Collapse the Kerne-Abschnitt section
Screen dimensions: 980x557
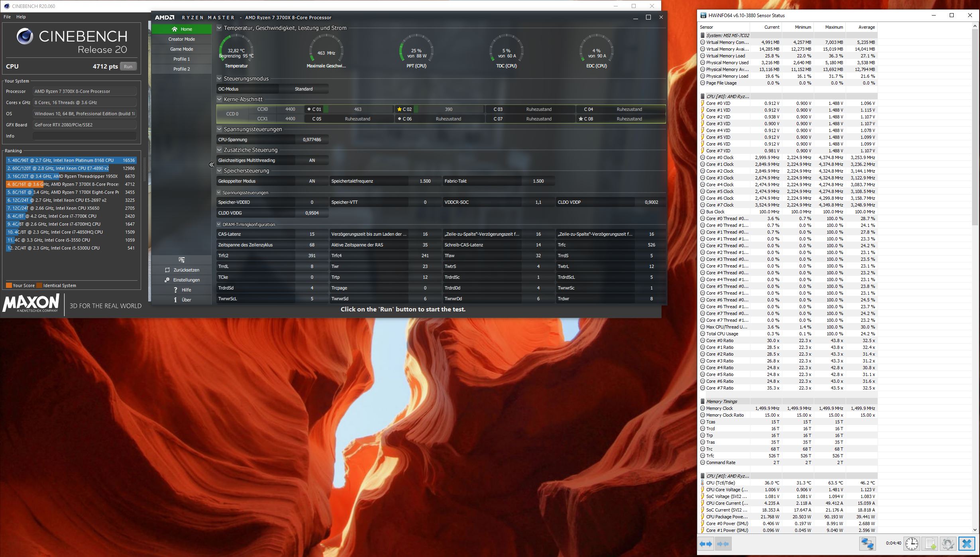(x=219, y=99)
